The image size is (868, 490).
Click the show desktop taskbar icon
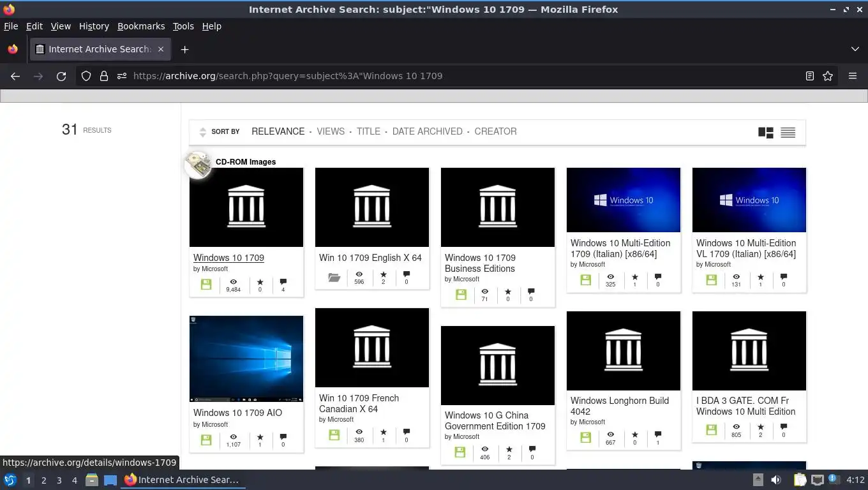coord(110,480)
